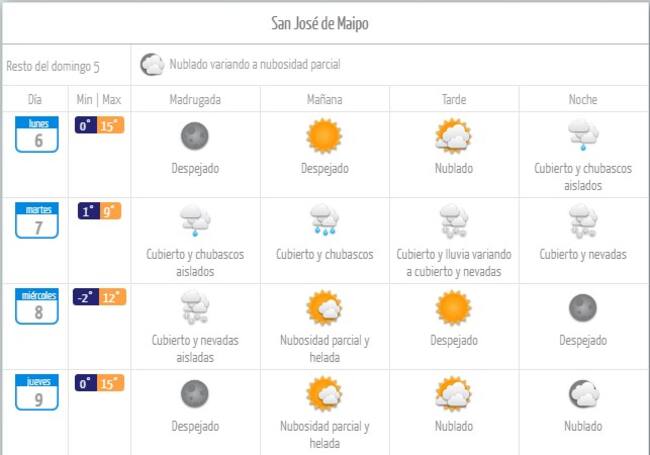
Task: Click Tuesday morning's rain showers icon
Action: pos(324,220)
